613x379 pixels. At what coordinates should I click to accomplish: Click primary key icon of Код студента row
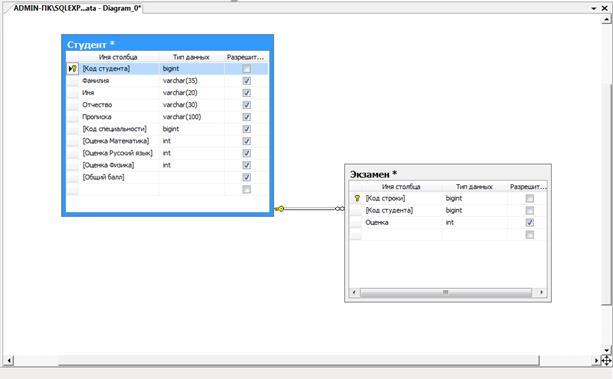coord(73,69)
